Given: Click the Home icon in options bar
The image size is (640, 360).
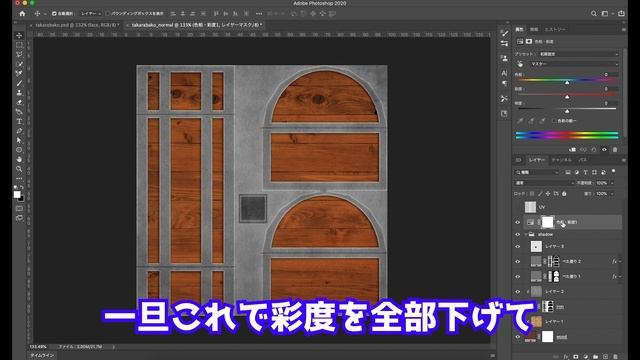Looking at the screenshot, I should pyautogui.click(x=22, y=13).
